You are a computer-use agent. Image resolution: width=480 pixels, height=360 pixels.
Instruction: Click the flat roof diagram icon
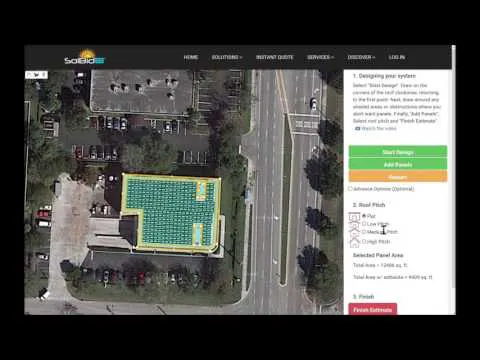(x=354, y=216)
